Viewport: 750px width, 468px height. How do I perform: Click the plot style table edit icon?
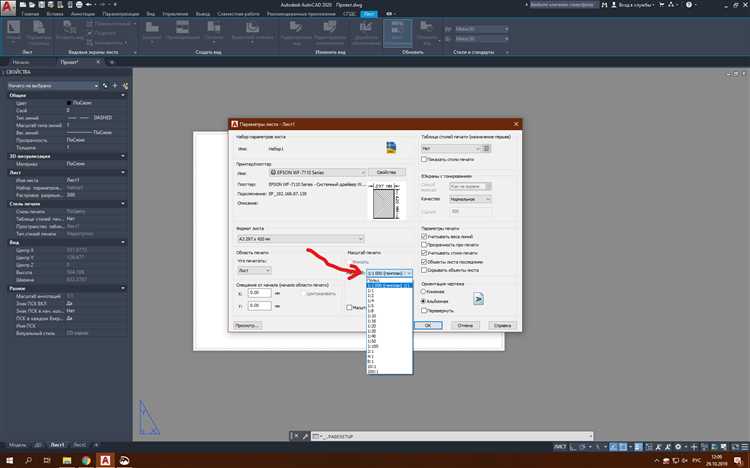(486, 148)
